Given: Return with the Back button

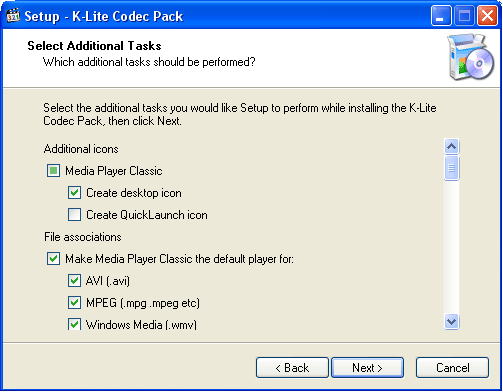Looking at the screenshot, I should tap(292, 368).
